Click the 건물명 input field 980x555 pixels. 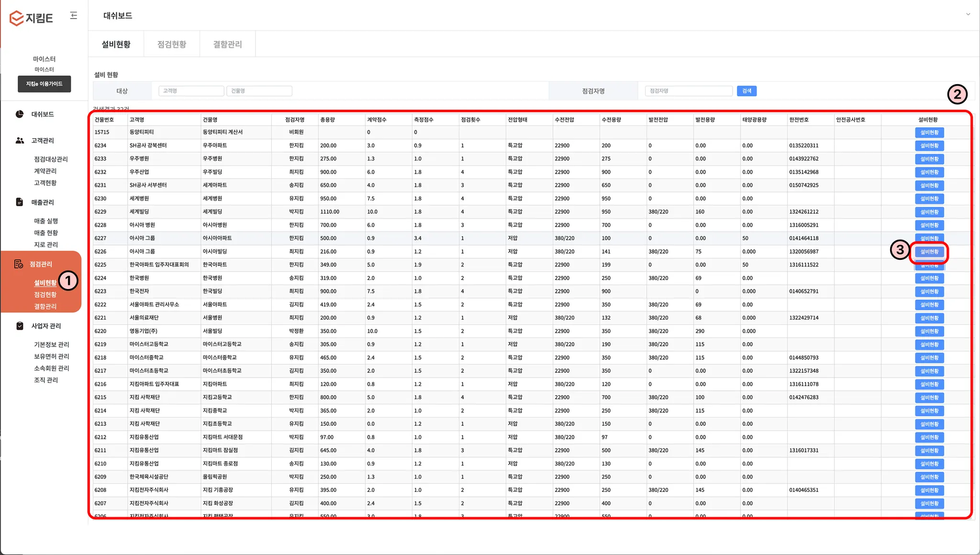[259, 91]
